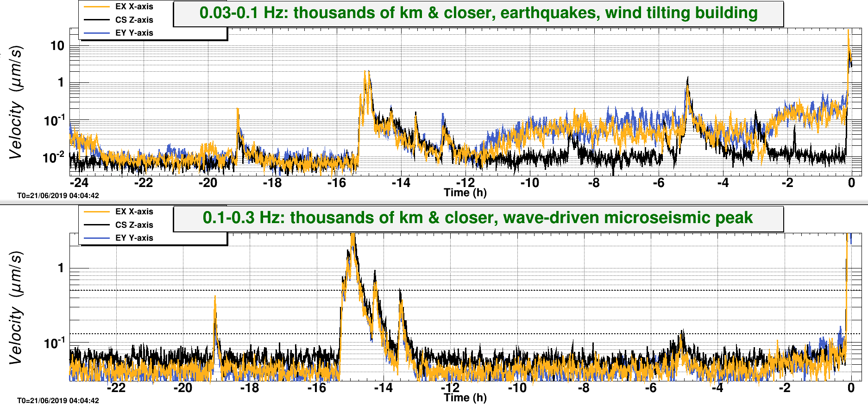Select EY Y-axis legend entry in top plot
868x405 pixels.
(134, 33)
